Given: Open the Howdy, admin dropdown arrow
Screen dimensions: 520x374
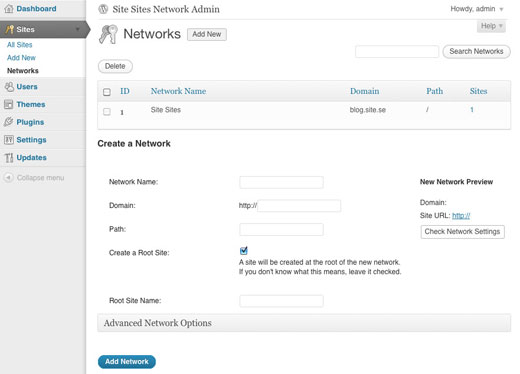Looking at the screenshot, I should tap(501, 9).
